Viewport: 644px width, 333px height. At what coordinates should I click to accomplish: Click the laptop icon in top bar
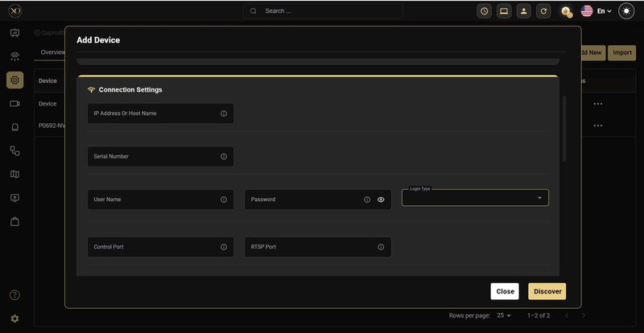(504, 11)
